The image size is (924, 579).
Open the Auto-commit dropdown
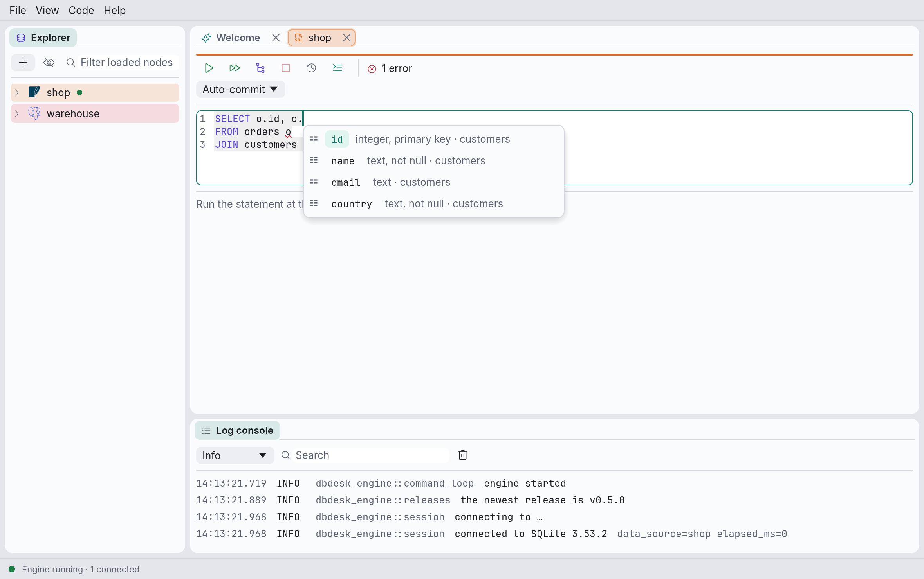[240, 89]
